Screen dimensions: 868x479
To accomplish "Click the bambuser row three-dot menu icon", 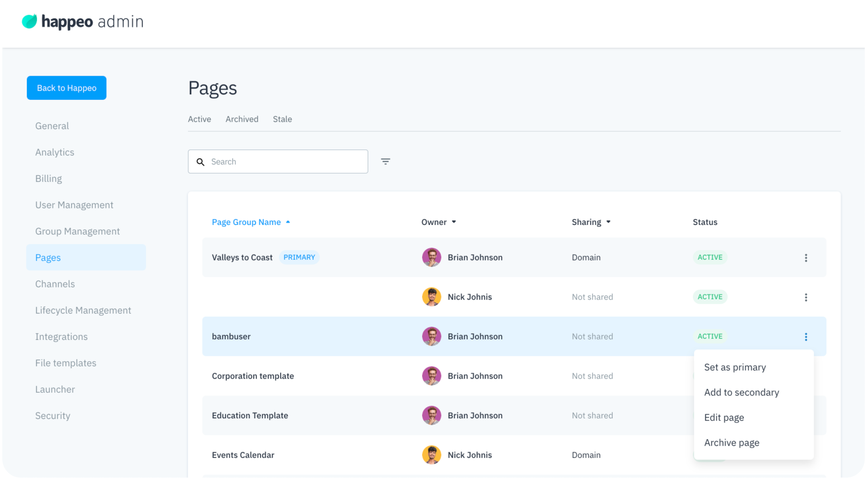I will [x=805, y=337].
